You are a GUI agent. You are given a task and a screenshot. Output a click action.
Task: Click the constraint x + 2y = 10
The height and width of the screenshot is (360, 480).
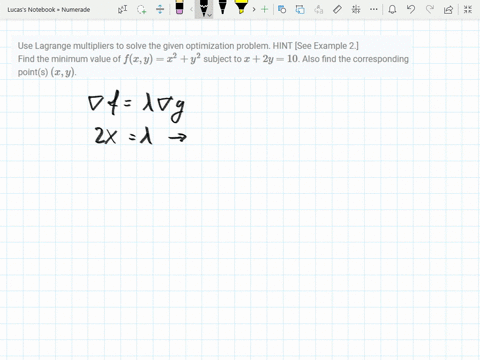[x=271, y=59]
